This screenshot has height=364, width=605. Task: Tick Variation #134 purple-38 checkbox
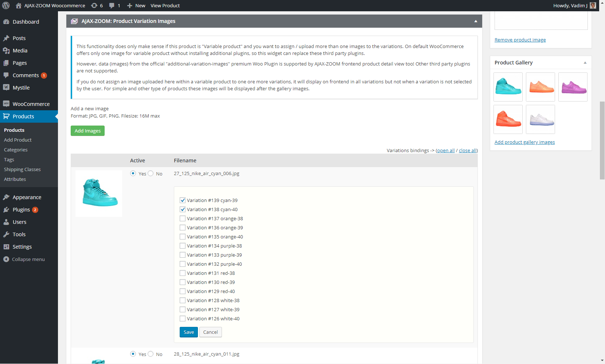tap(183, 246)
